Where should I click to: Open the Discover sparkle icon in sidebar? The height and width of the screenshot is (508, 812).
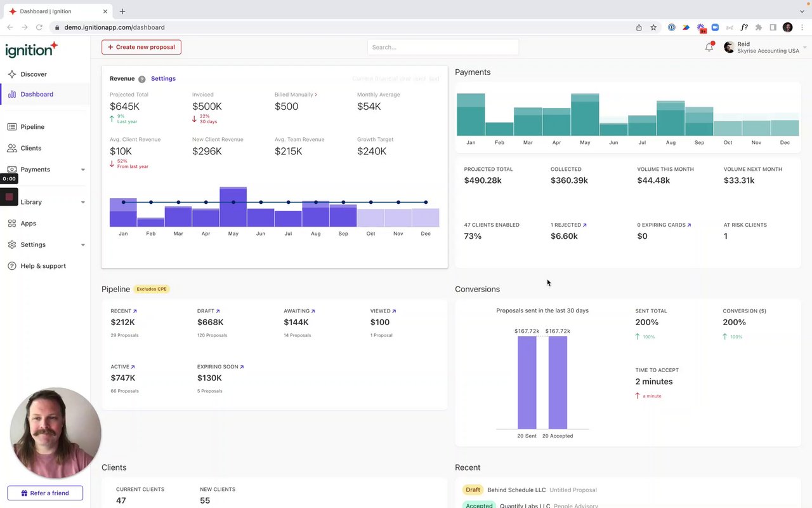coord(12,74)
